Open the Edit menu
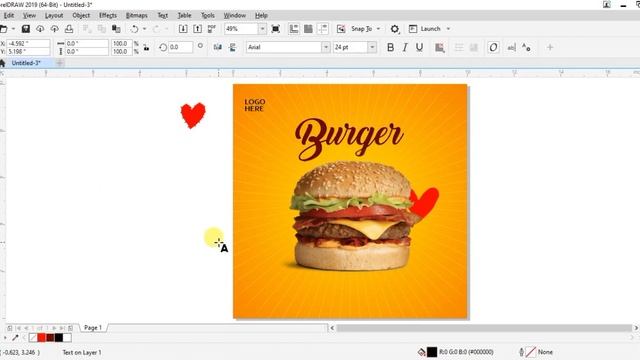 (9, 16)
